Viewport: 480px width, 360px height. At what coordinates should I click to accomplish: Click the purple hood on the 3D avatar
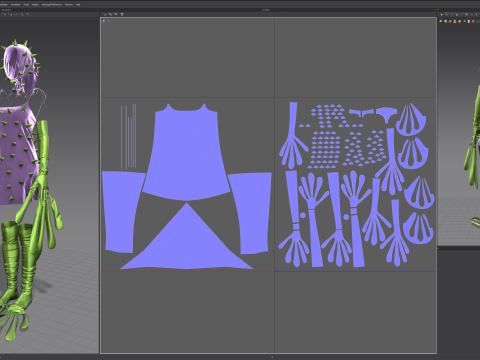20,67
